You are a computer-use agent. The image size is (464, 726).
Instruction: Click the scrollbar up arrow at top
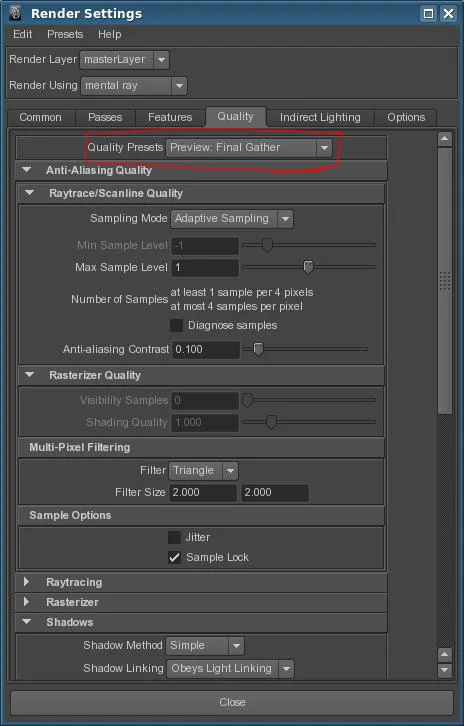(x=445, y=138)
